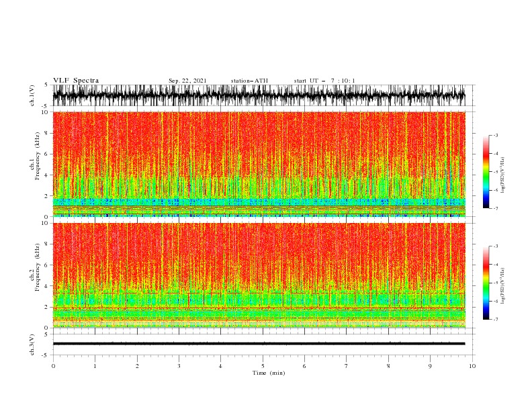Click the 'VLF Spectra' title text

pos(76,81)
